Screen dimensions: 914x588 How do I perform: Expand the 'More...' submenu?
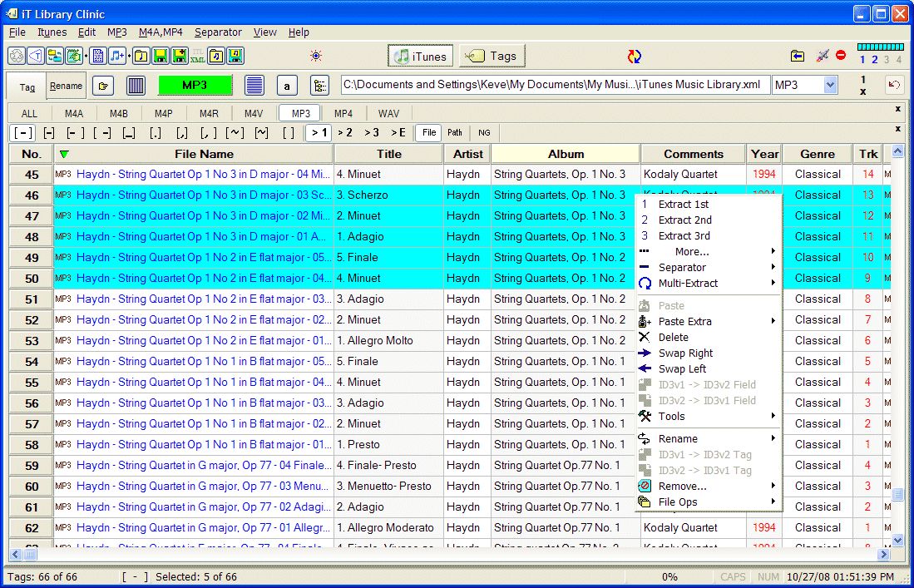point(709,252)
